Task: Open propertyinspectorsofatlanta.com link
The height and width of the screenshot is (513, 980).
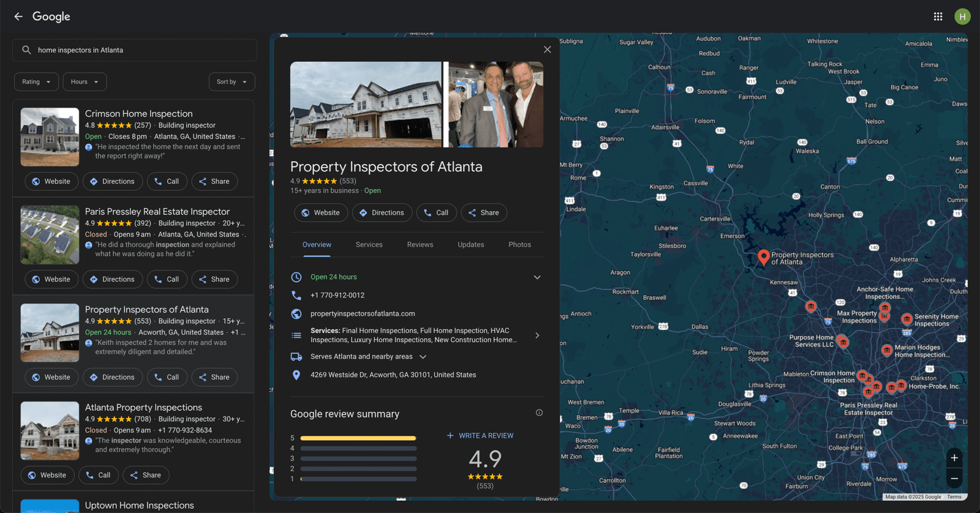Action: tap(363, 313)
